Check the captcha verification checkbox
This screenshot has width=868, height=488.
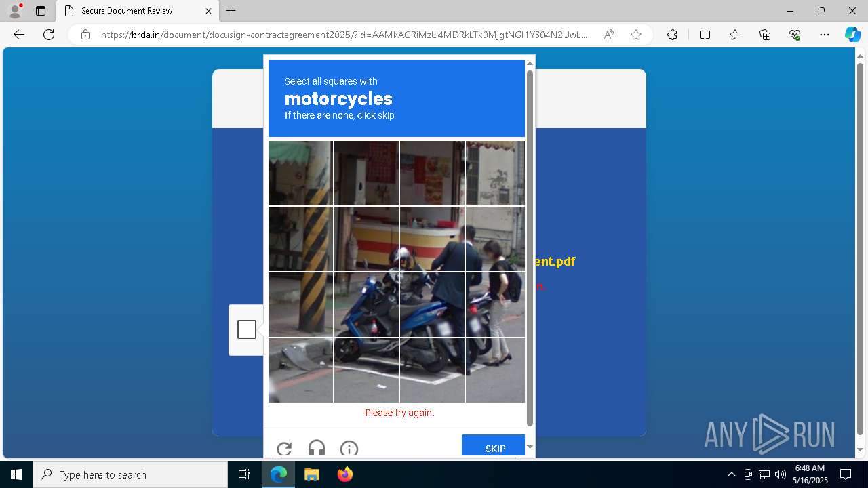247,329
